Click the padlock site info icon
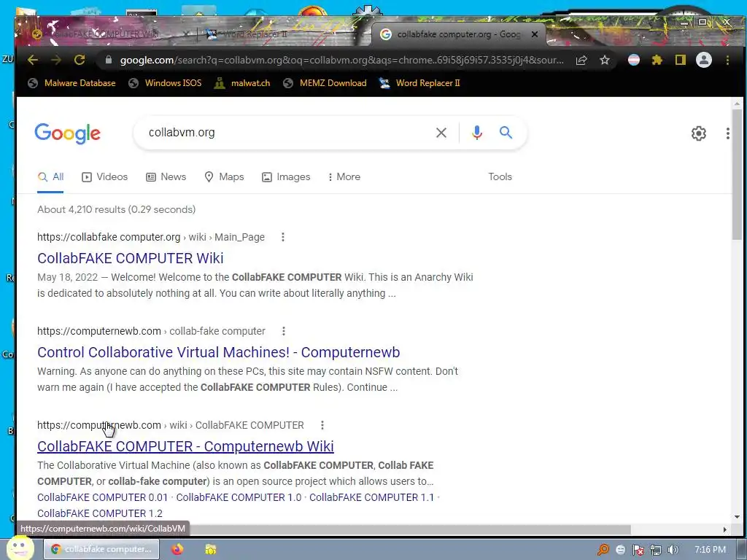Viewport: 747px width, 560px height. click(109, 60)
